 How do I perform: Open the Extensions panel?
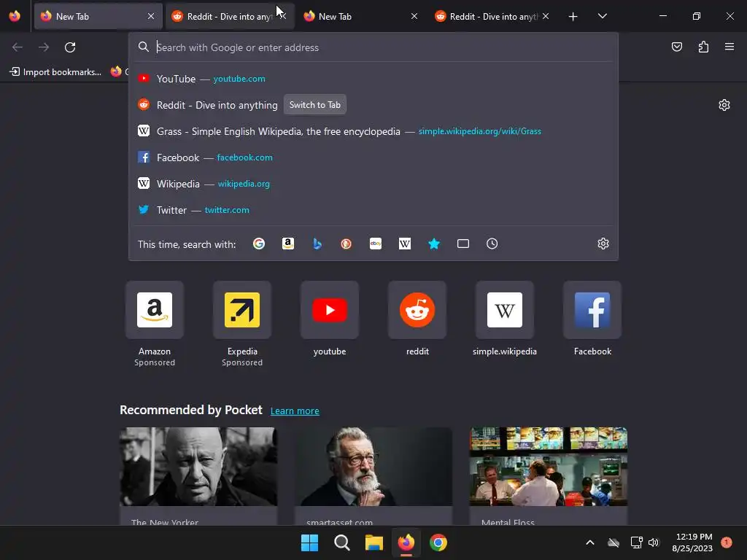703,47
